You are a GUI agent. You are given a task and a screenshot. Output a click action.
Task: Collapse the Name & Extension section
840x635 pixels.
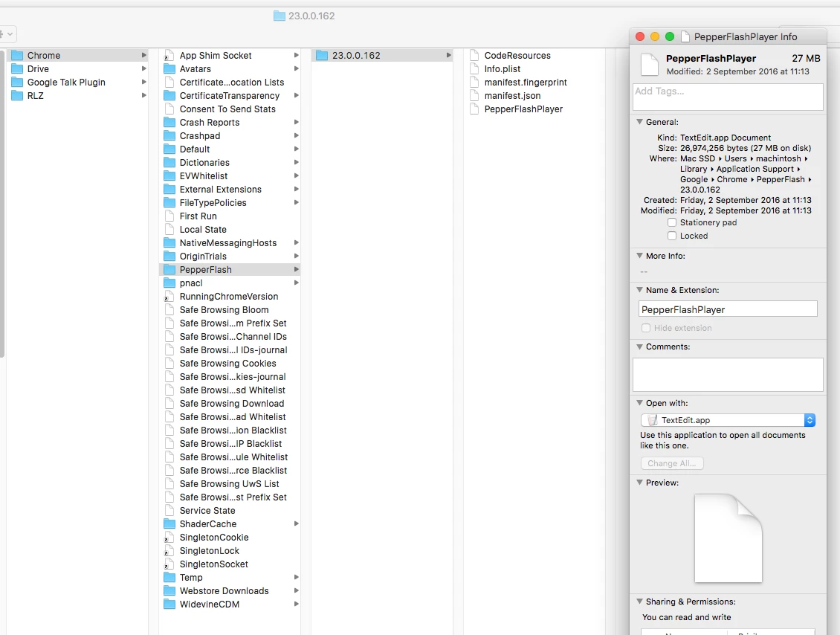(x=639, y=289)
